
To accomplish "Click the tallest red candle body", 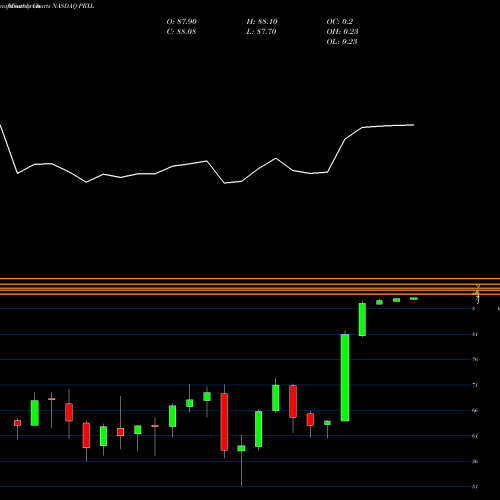I will pyautogui.click(x=224, y=422).
